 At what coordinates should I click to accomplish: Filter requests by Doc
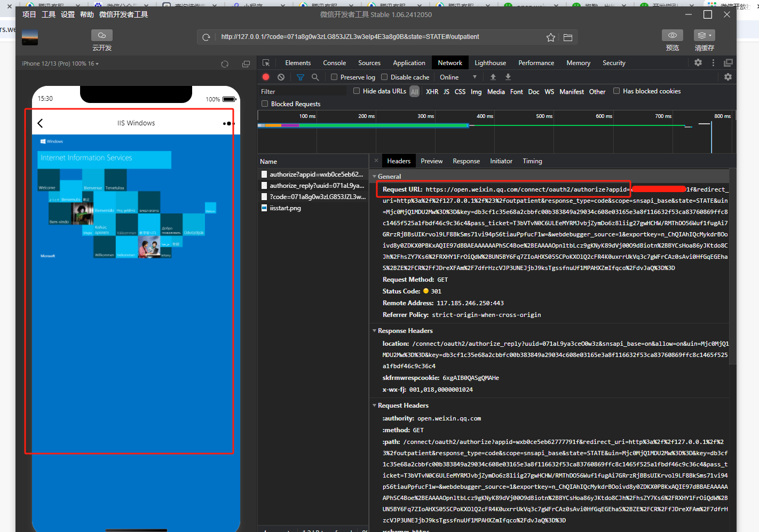point(534,92)
